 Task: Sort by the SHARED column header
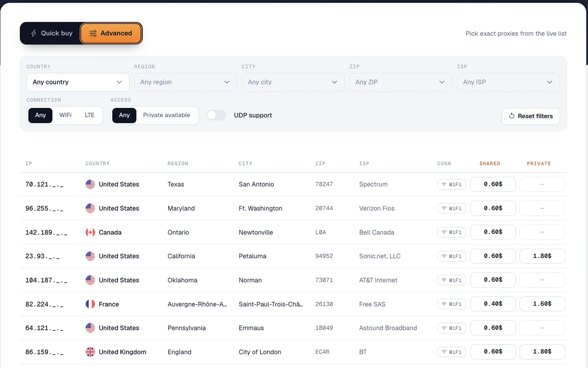tap(490, 163)
